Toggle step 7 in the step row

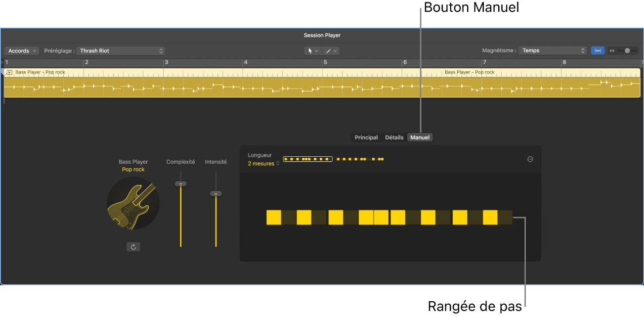tap(366, 217)
